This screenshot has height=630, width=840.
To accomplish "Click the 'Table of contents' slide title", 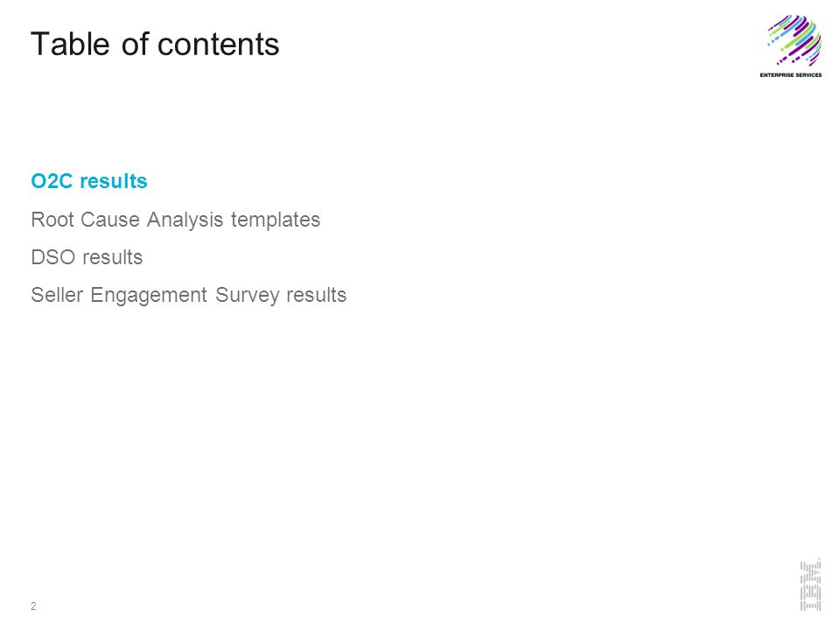I will point(156,44).
